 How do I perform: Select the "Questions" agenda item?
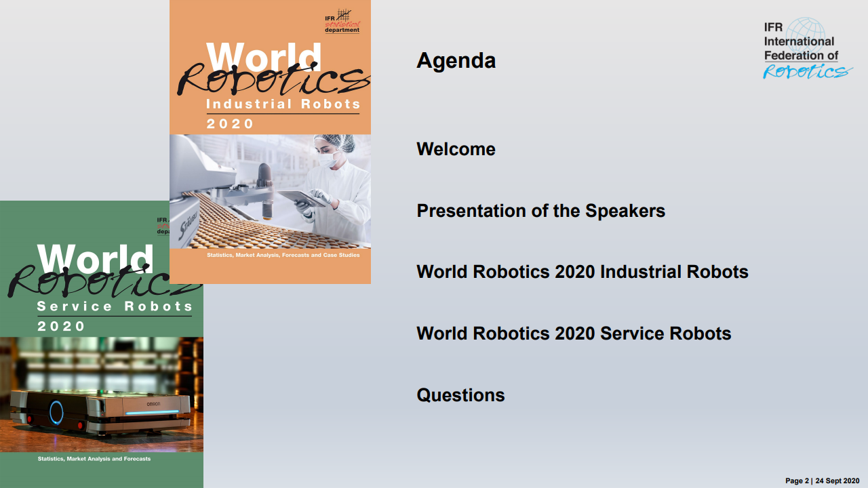click(x=460, y=395)
